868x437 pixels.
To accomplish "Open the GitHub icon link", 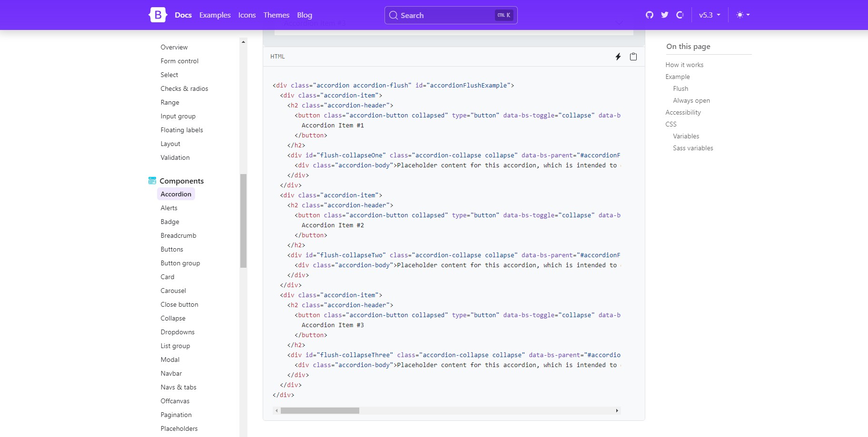I will tap(650, 15).
